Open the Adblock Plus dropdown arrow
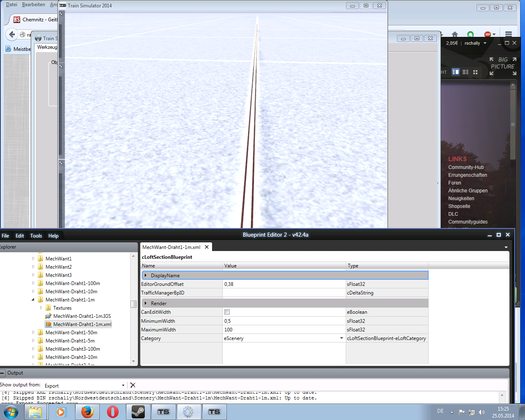 click(494, 34)
